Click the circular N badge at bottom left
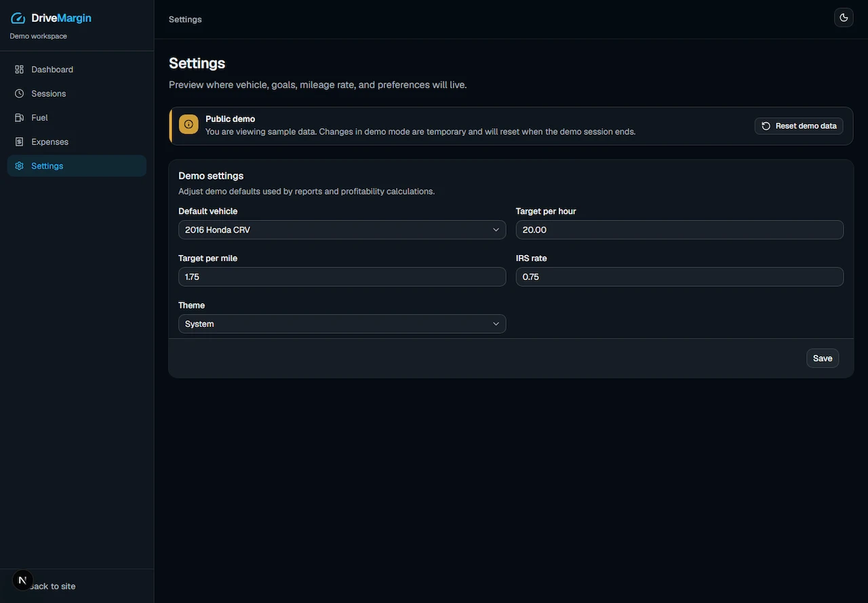Viewport: 868px width, 603px height. coord(22,580)
